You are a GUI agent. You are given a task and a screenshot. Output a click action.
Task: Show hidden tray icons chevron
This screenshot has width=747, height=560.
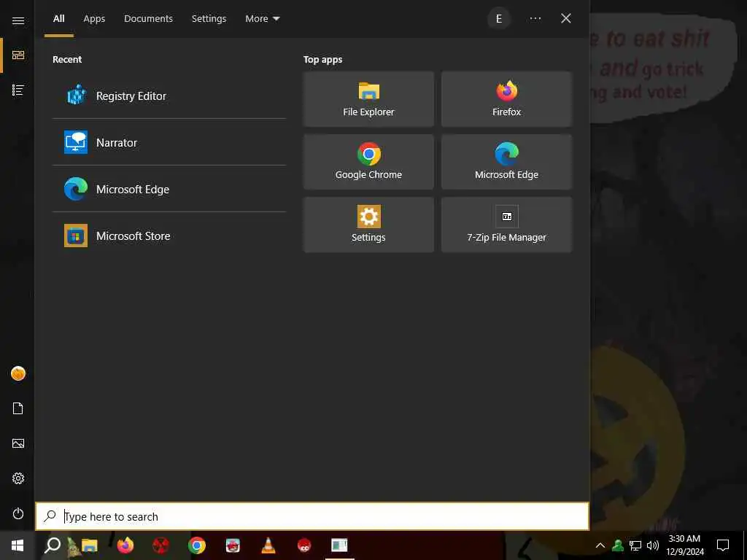pyautogui.click(x=600, y=545)
